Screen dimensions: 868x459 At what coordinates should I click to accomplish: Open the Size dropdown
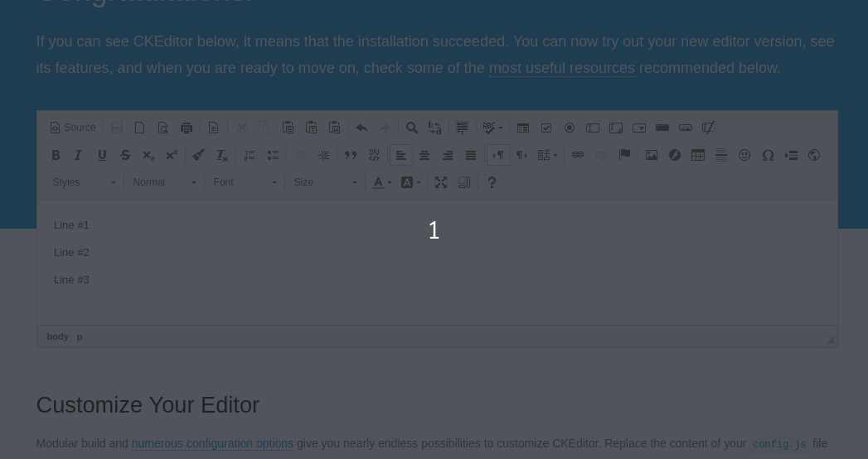326,182
